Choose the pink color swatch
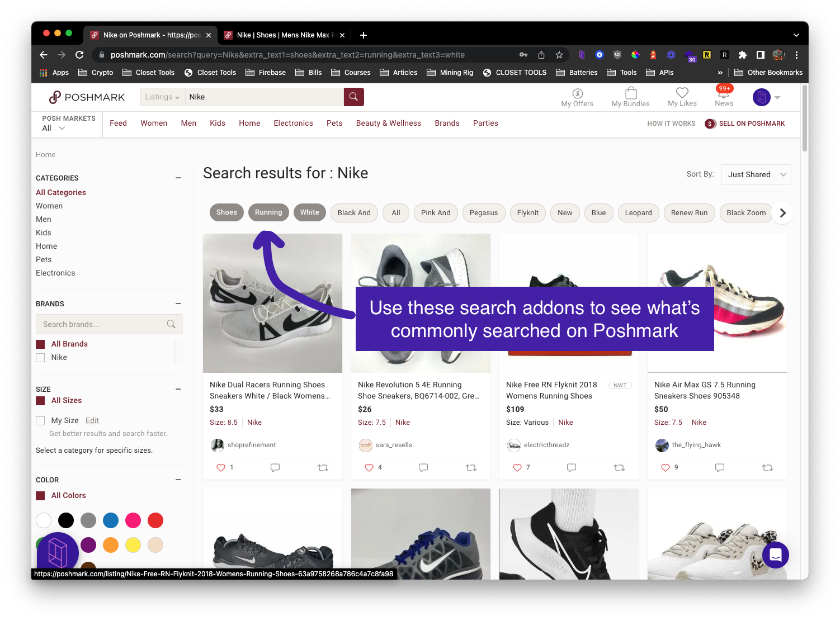This screenshot has height=621, width=840. [133, 520]
